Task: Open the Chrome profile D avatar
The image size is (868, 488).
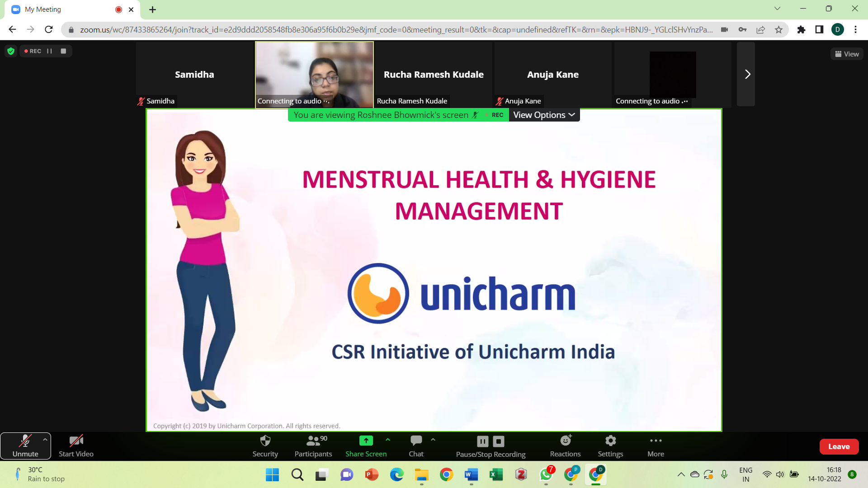Action: tap(837, 30)
